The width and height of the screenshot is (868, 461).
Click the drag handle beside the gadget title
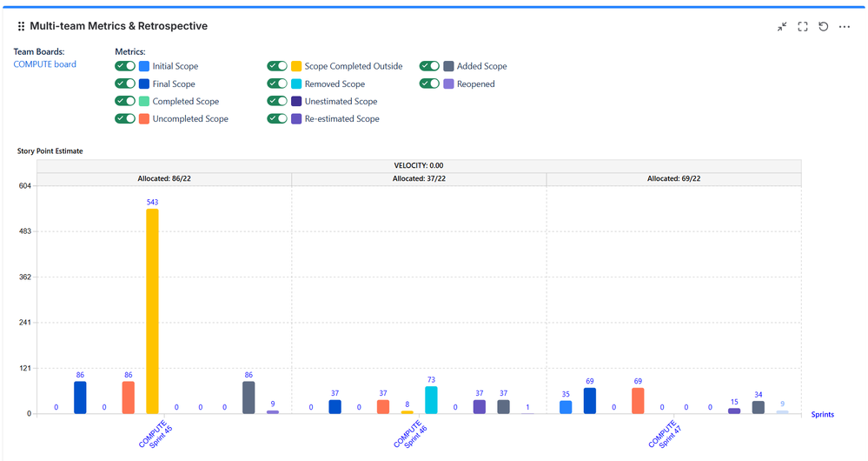(21, 26)
